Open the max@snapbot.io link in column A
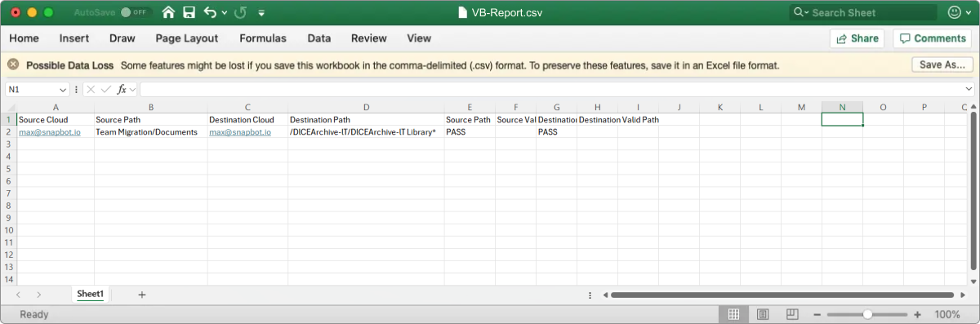The image size is (980, 324). 50,131
